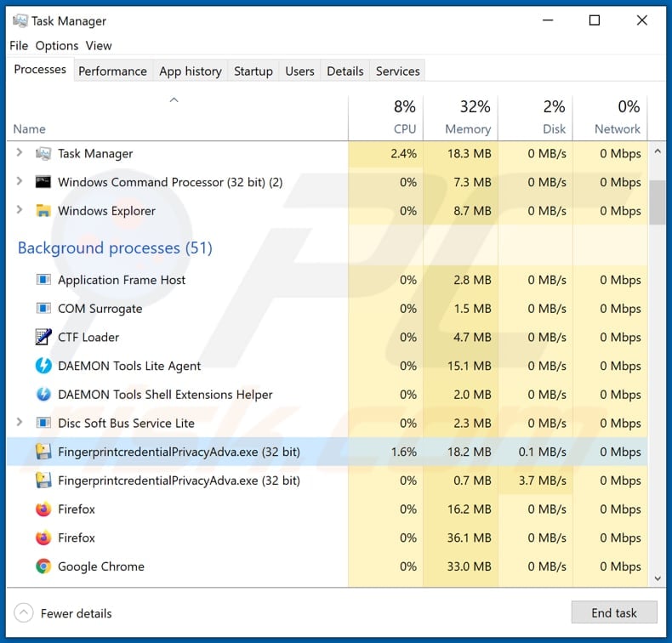Click the 15.1 MB memory value
This screenshot has width=672, height=643.
click(469, 366)
